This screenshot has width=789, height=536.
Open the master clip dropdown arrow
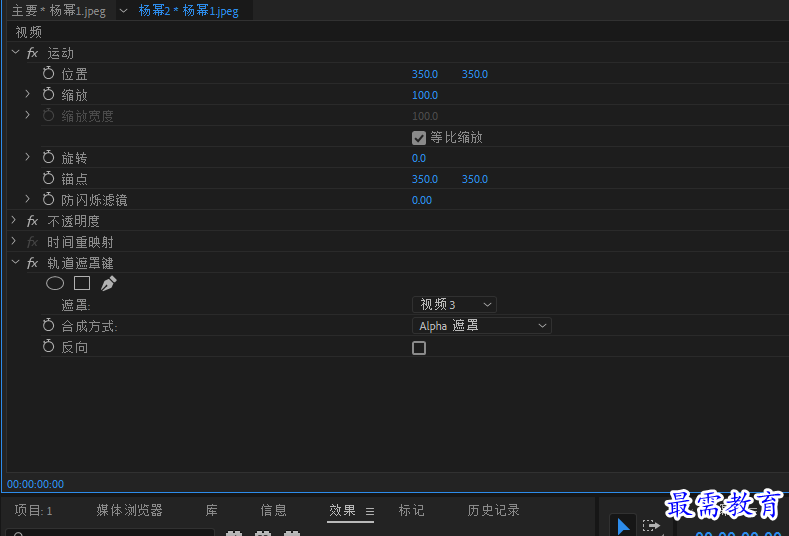click(123, 11)
